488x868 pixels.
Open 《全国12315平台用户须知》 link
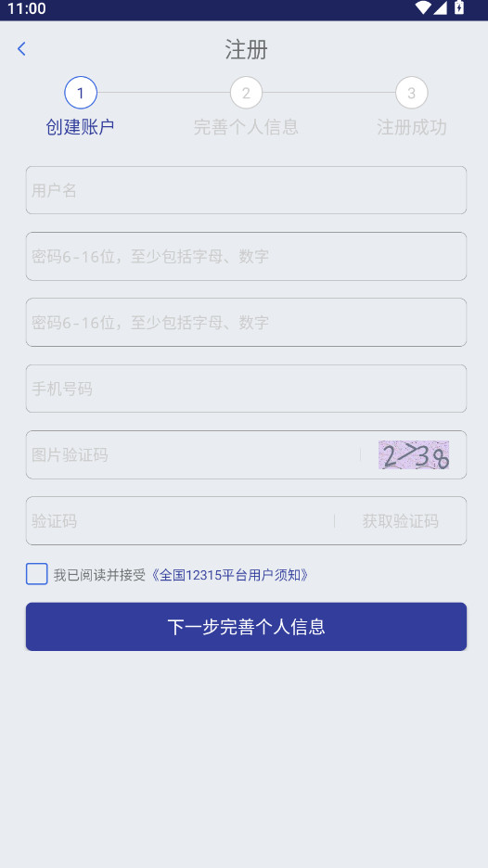pyautogui.click(x=230, y=575)
